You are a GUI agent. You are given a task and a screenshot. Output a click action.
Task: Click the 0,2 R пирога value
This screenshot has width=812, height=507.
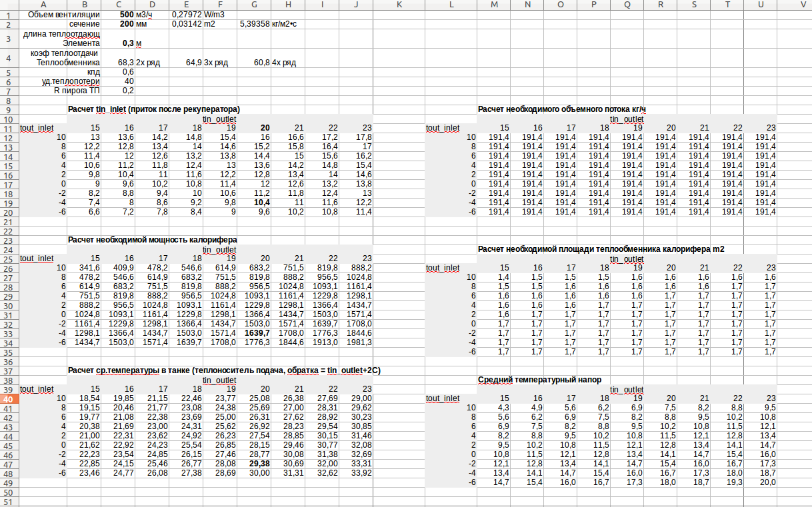coord(128,91)
